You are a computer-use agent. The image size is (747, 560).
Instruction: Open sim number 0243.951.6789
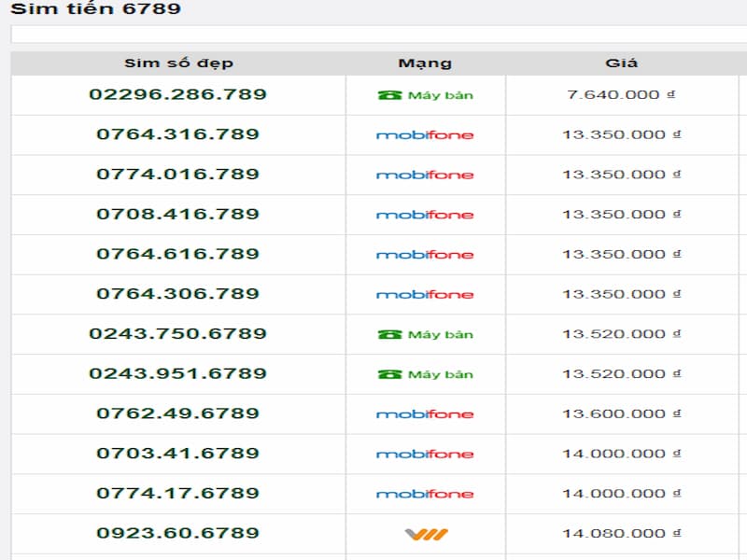(177, 374)
